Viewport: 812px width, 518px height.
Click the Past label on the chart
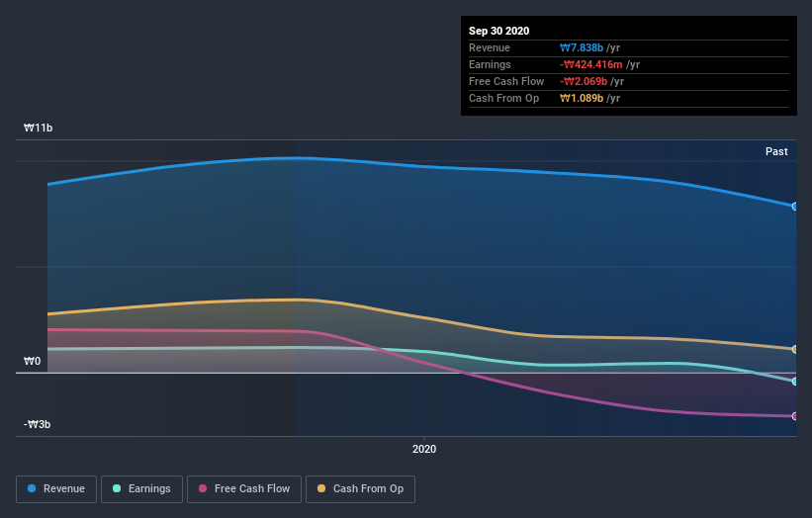(x=776, y=151)
